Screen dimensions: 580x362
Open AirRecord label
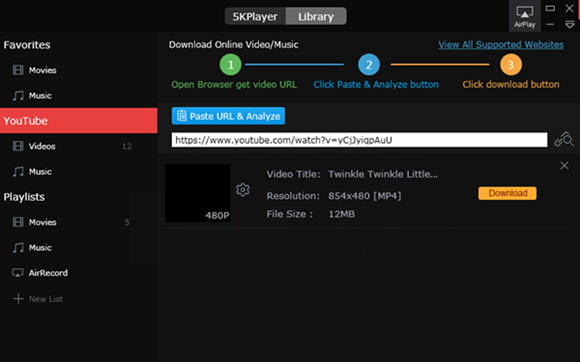(48, 273)
